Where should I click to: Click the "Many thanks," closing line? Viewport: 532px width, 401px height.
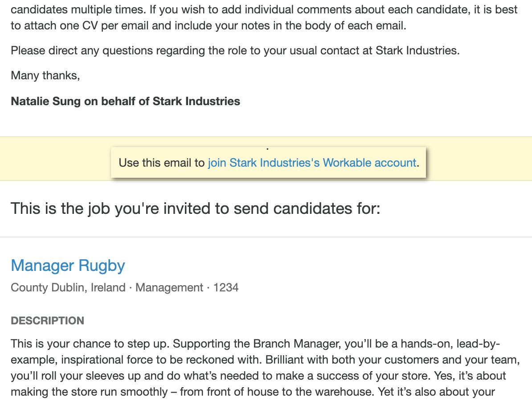pyautogui.click(x=45, y=75)
